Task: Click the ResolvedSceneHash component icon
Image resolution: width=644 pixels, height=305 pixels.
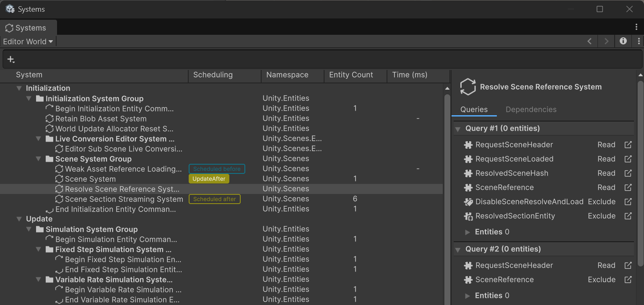Action: click(x=468, y=173)
